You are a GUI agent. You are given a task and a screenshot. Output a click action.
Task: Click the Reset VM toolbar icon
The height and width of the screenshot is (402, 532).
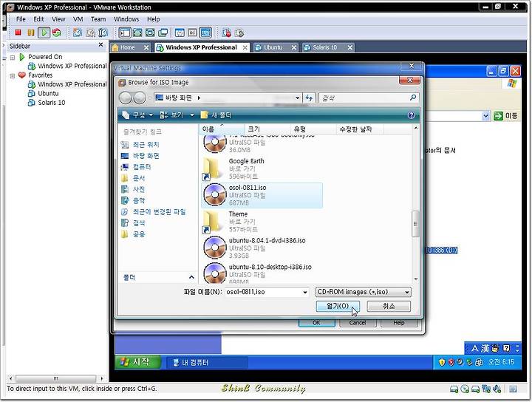pos(57,33)
